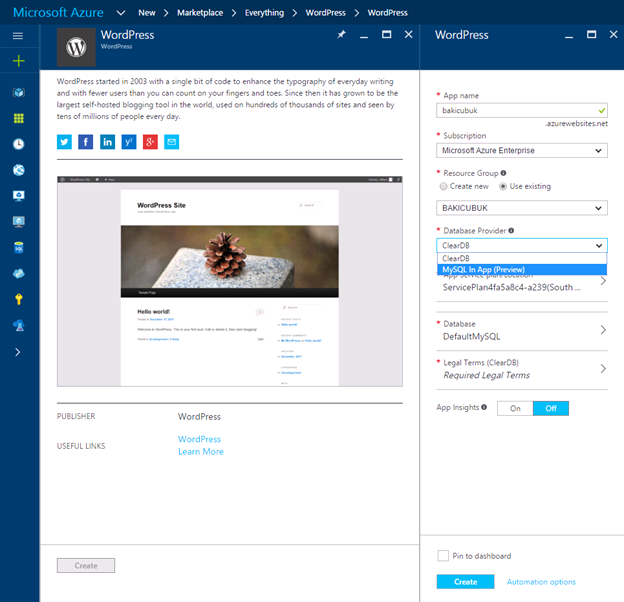
Task: Click App Insights info icon
Action: pyautogui.click(x=484, y=407)
